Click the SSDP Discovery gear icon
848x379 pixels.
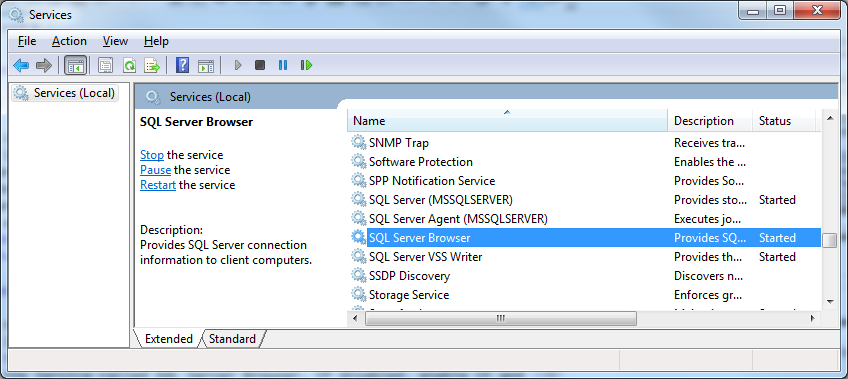coord(359,276)
